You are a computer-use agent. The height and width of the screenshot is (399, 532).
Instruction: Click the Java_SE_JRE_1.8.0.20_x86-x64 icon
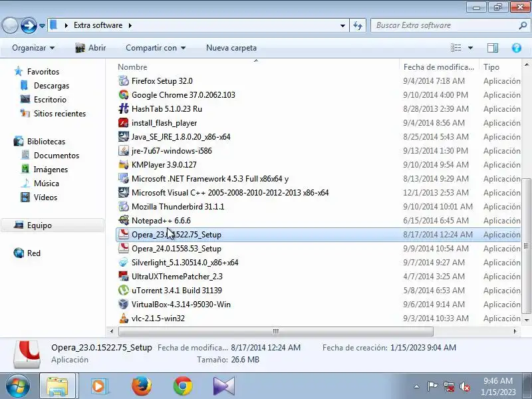point(124,137)
